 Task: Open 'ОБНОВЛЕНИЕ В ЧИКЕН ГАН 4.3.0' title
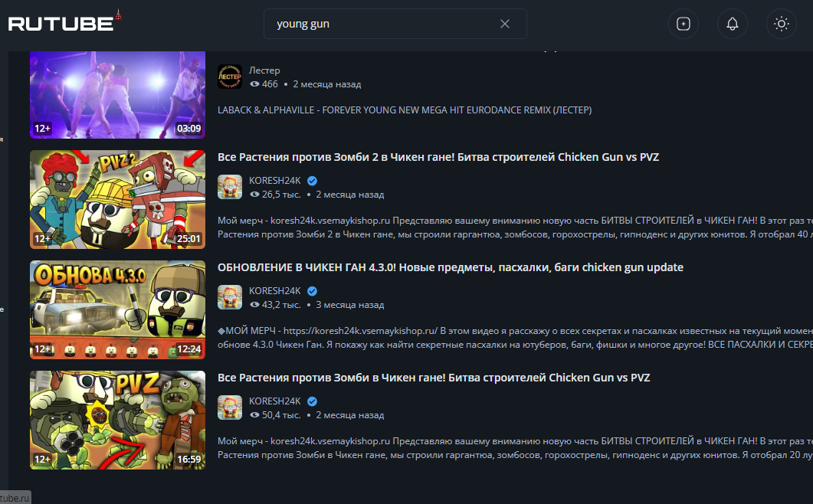point(450,267)
